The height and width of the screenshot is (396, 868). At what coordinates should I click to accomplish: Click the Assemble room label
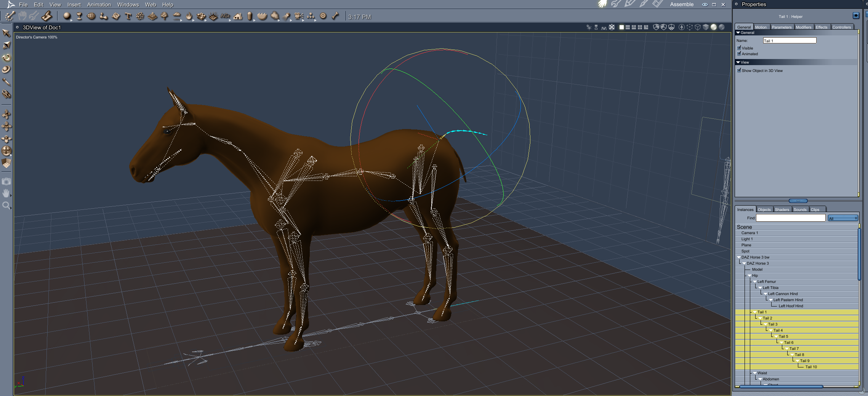pos(682,5)
